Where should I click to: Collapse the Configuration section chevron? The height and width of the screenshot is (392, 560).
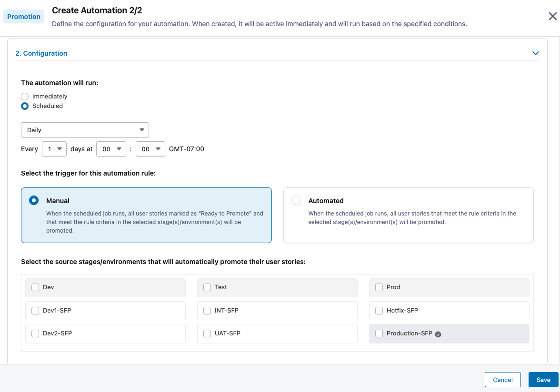point(535,53)
